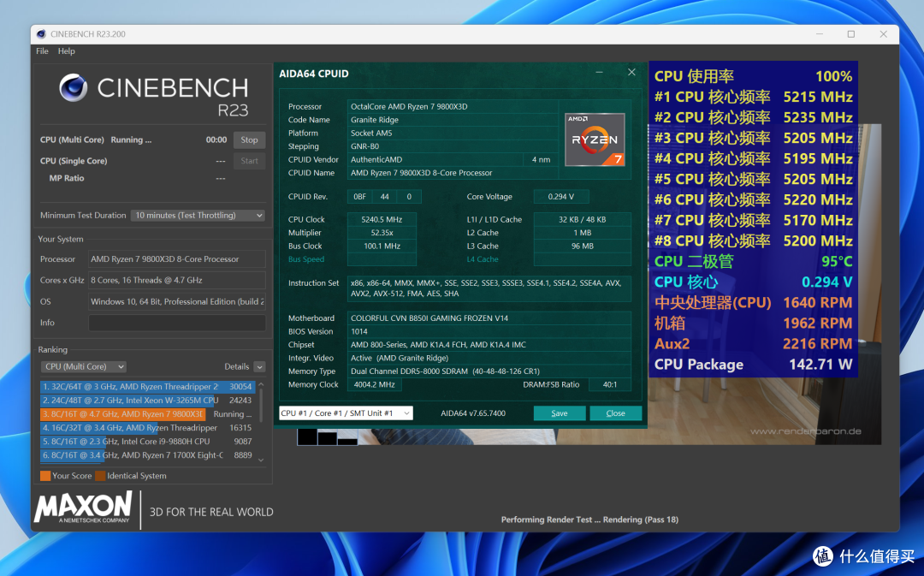This screenshot has height=576, width=924.
Task: Click the CPU usage 100% reading
Action: coord(753,76)
